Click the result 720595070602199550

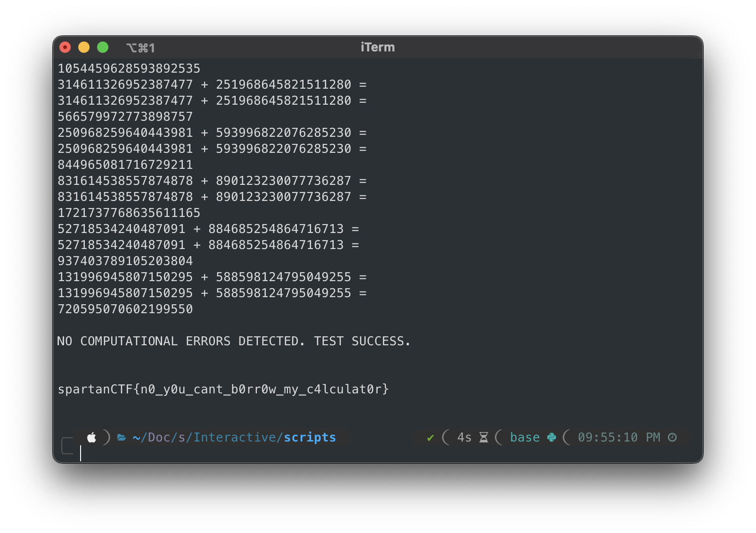[125, 309]
